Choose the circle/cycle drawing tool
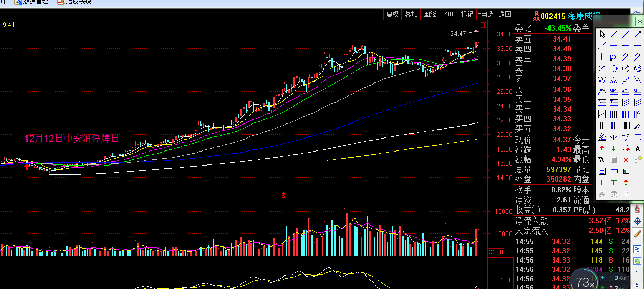Viewport: 644px width, 289px height. click(626, 67)
